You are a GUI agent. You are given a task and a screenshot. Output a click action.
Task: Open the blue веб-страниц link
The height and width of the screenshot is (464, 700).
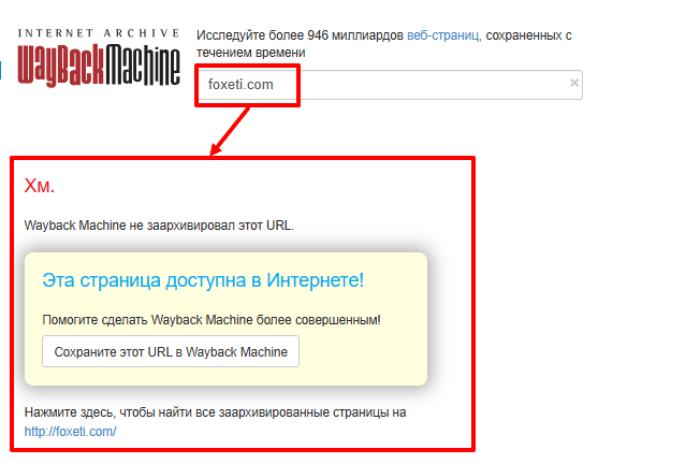tap(444, 35)
